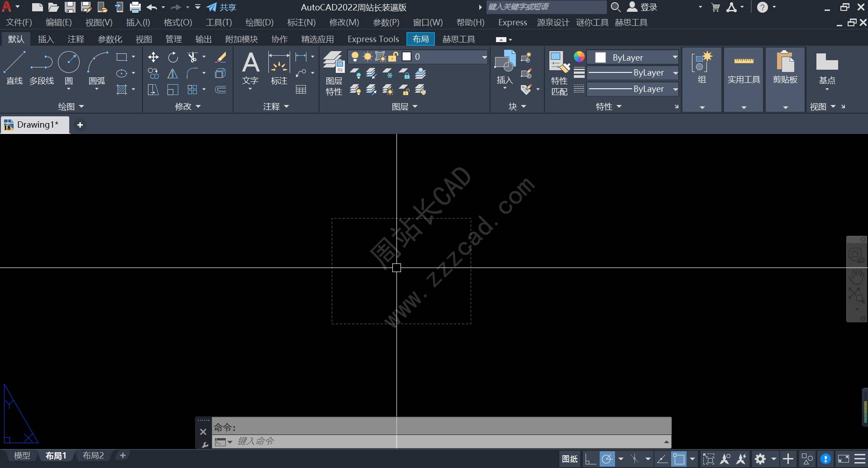This screenshot has height=468, width=868.
Task: Toggle 图纸 paper space button
Action: [570, 459]
